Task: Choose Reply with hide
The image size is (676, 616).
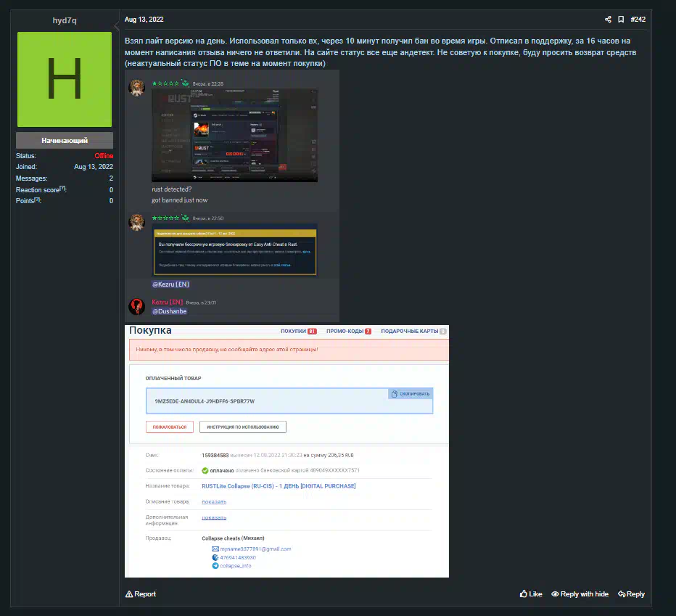Action: (580, 594)
